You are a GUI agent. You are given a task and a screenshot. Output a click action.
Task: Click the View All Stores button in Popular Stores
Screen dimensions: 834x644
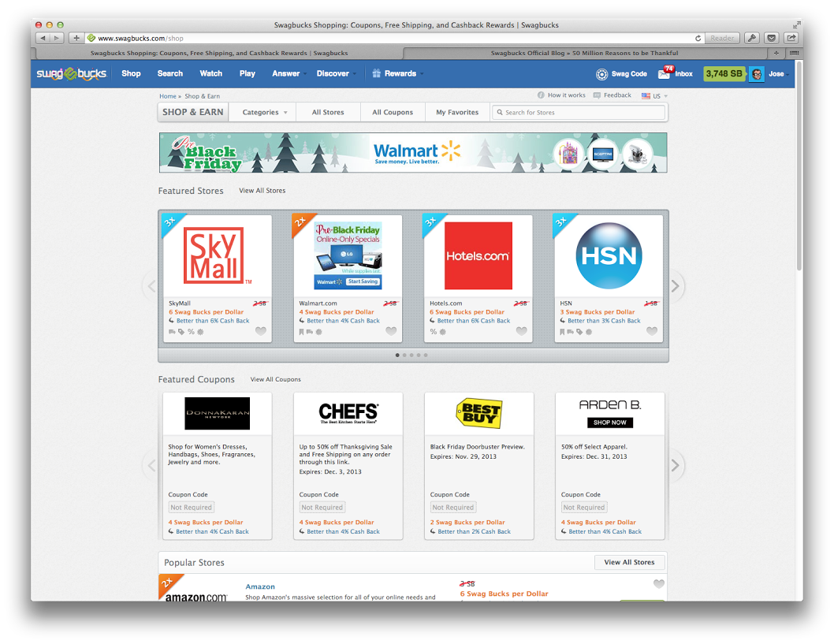(629, 562)
